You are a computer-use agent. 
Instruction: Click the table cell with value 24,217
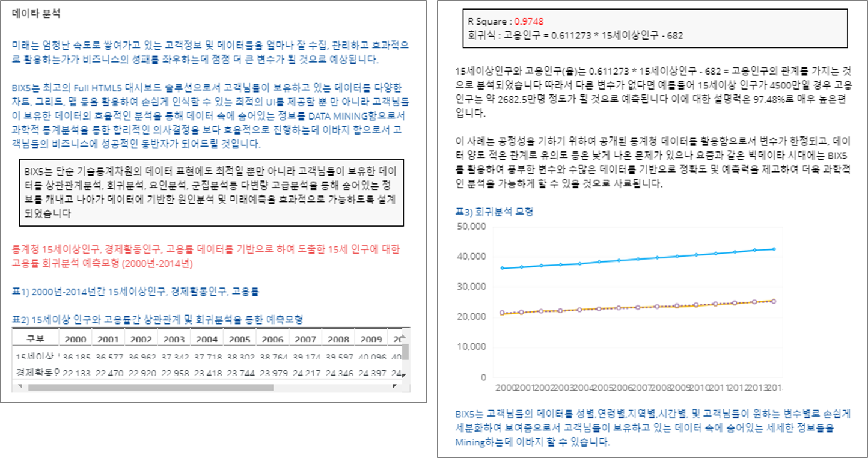point(305,373)
